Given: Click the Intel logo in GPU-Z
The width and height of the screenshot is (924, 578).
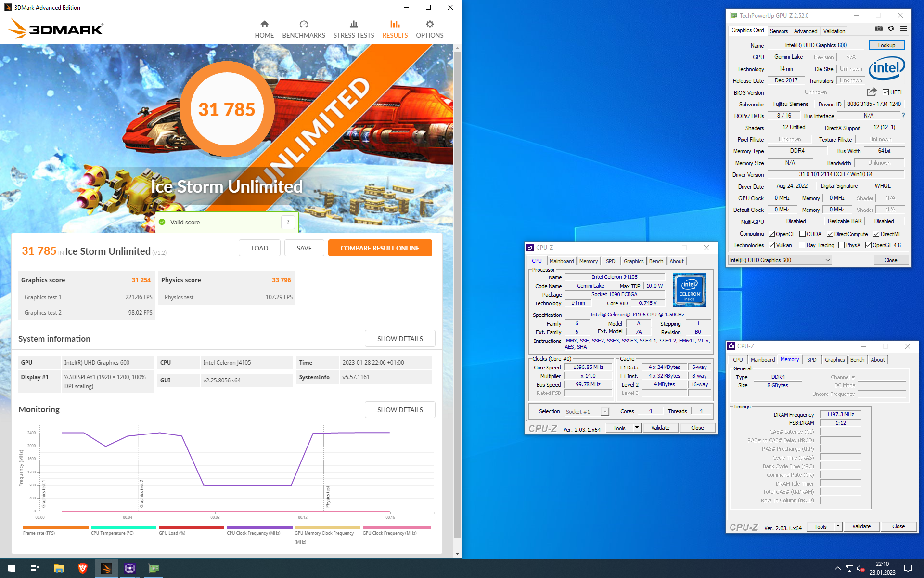Looking at the screenshot, I should point(886,68).
